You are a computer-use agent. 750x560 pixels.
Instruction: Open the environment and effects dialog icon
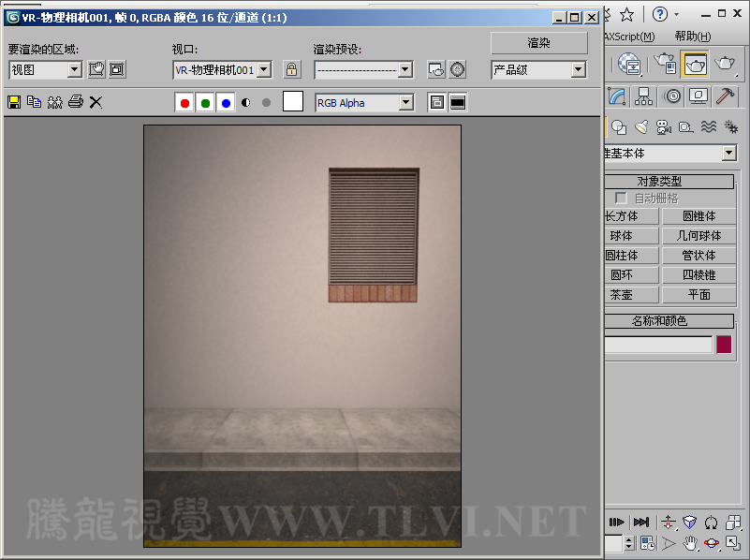coord(457,69)
